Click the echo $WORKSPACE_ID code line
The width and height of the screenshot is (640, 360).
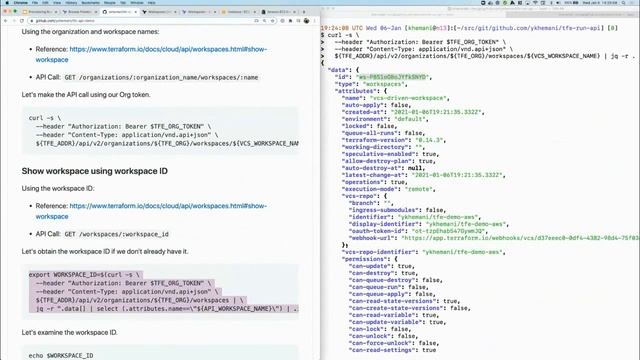[x=61, y=356]
